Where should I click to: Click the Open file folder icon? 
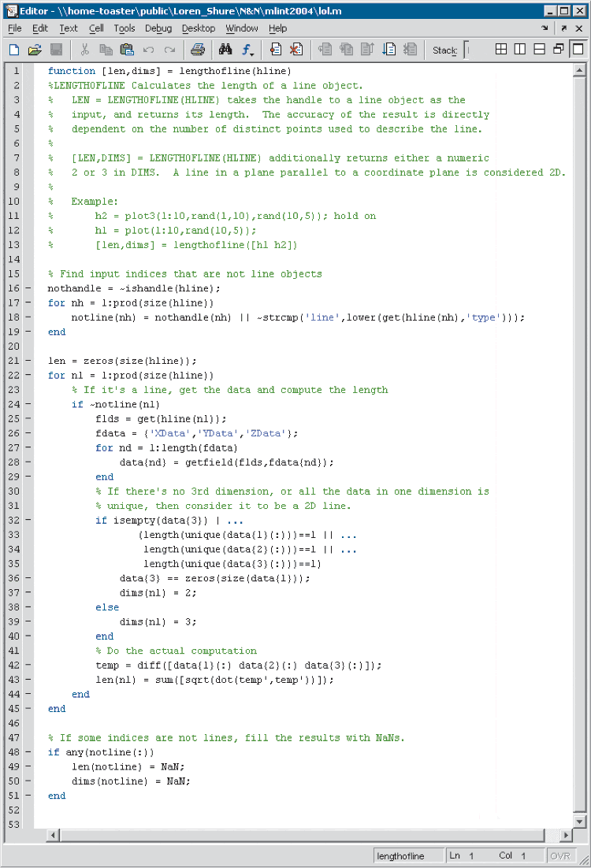click(x=35, y=50)
